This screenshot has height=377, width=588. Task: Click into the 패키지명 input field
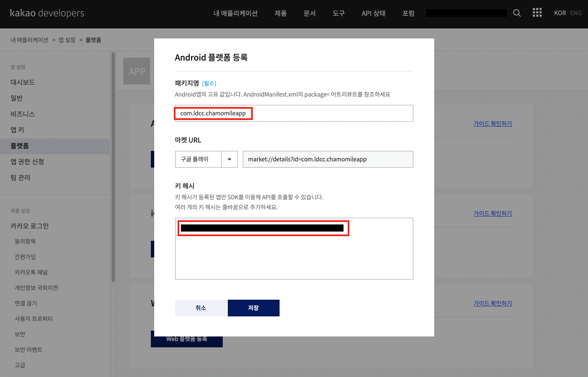point(330,113)
